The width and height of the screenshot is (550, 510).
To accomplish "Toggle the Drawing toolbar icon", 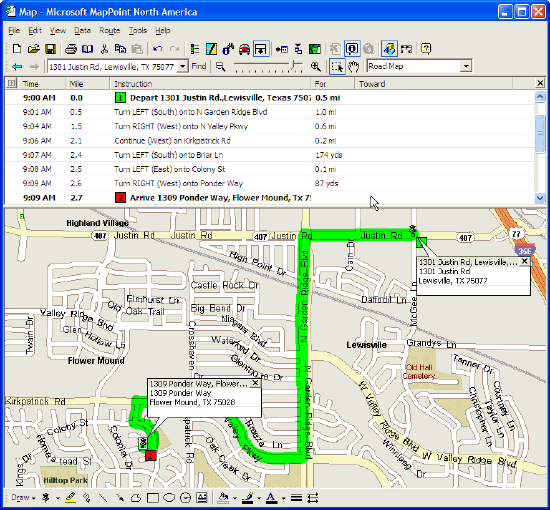I will point(389,49).
